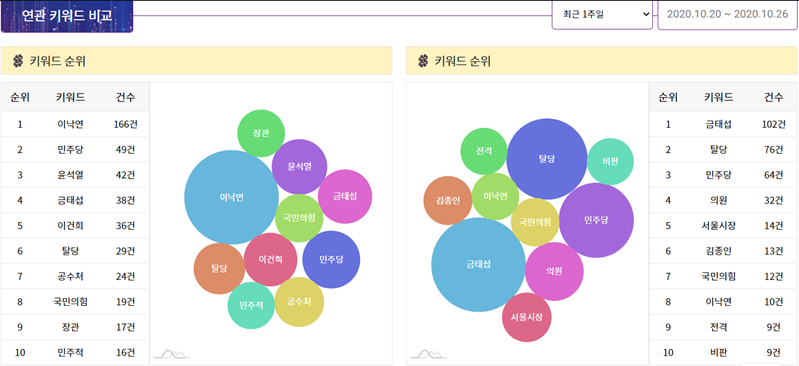
Task: Click the 38건 count cell
Action: point(125,200)
